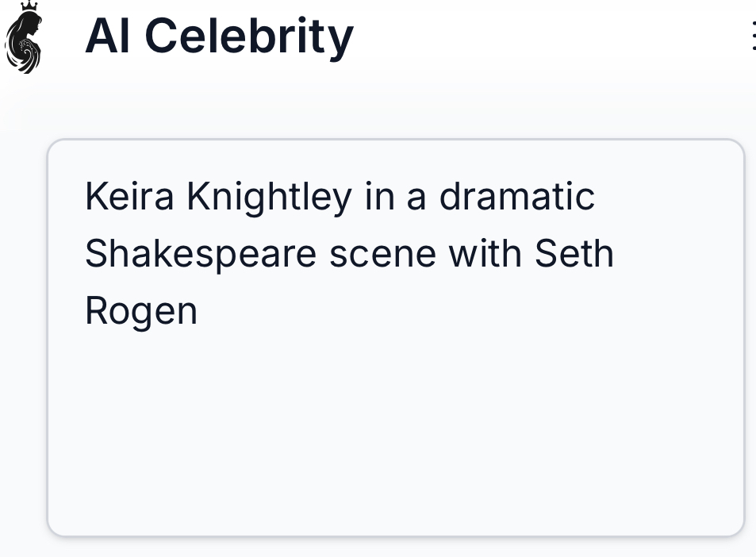Place cursor on the word Keira
The image size is (756, 557).
pos(129,196)
